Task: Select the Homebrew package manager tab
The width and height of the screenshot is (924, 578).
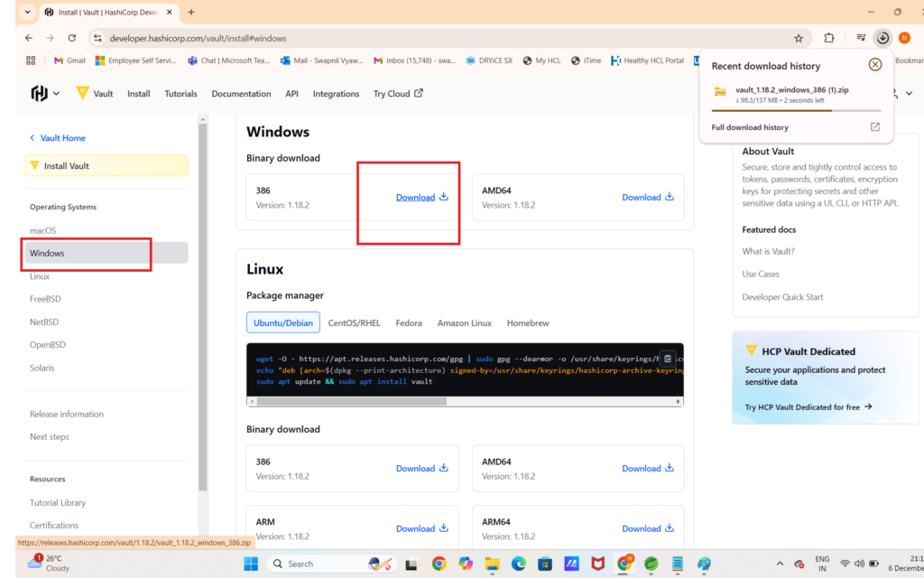Action: point(528,323)
